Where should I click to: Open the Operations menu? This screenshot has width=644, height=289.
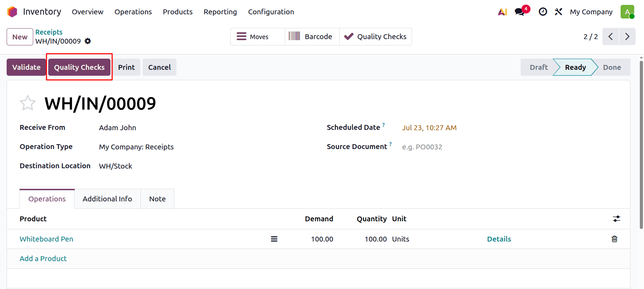(133, 12)
